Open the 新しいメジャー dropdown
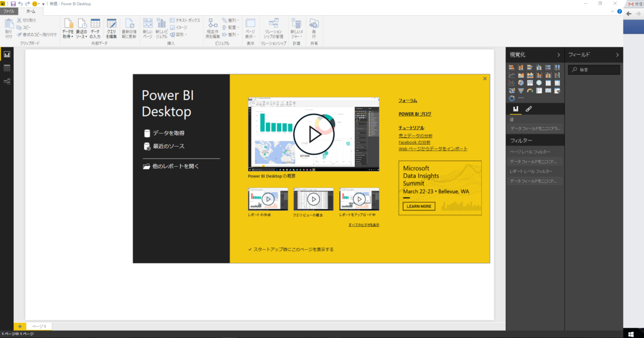 pyautogui.click(x=297, y=28)
